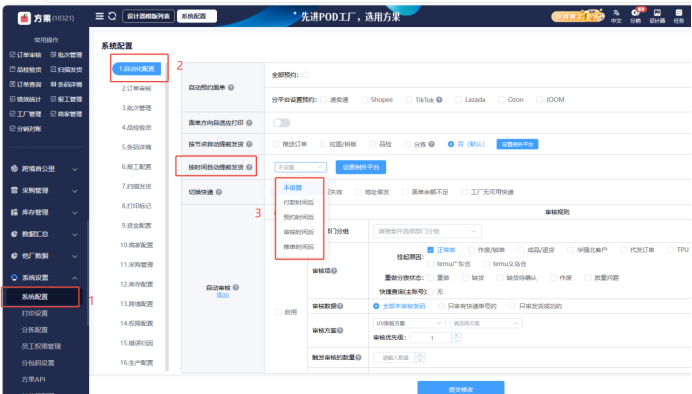Select 2.订单审核 section tab

click(137, 89)
